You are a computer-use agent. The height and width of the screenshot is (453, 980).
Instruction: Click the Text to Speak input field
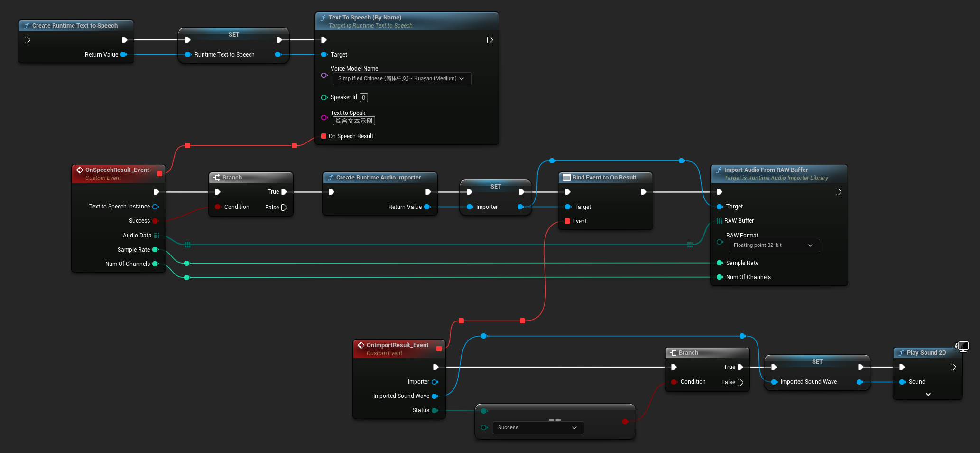click(354, 121)
